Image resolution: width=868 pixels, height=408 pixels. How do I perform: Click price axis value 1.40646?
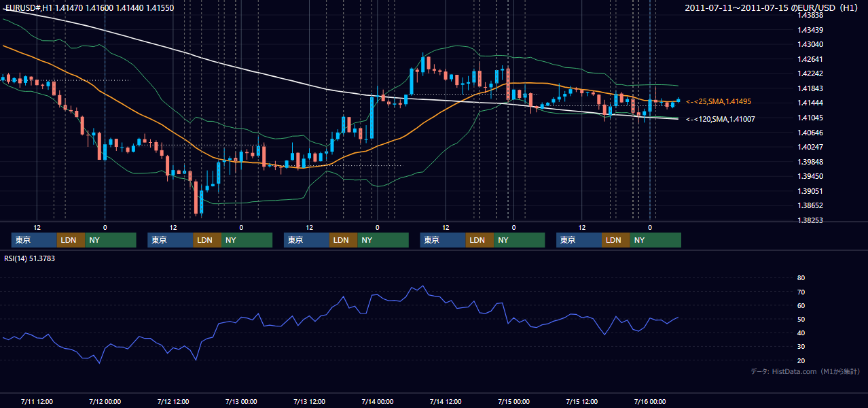click(810, 133)
